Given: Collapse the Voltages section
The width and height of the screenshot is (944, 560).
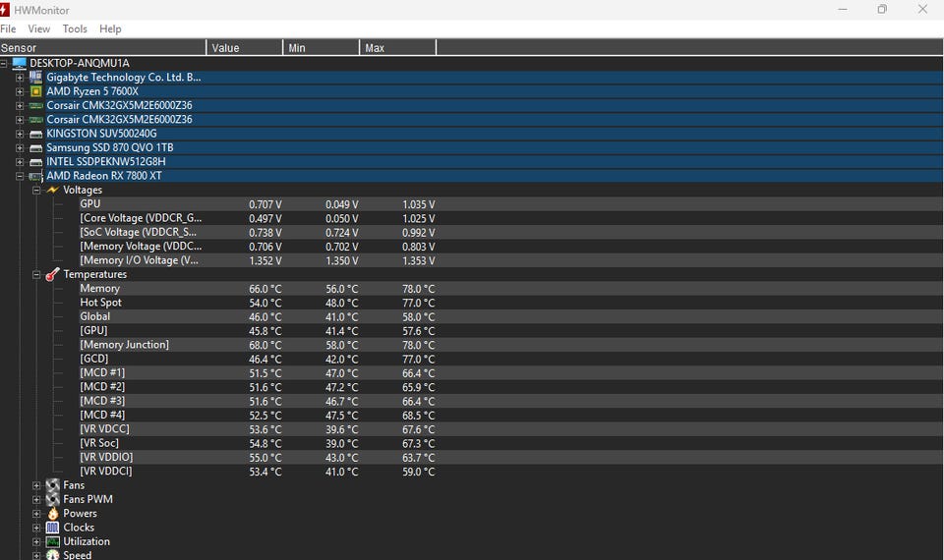Looking at the screenshot, I should [36, 190].
